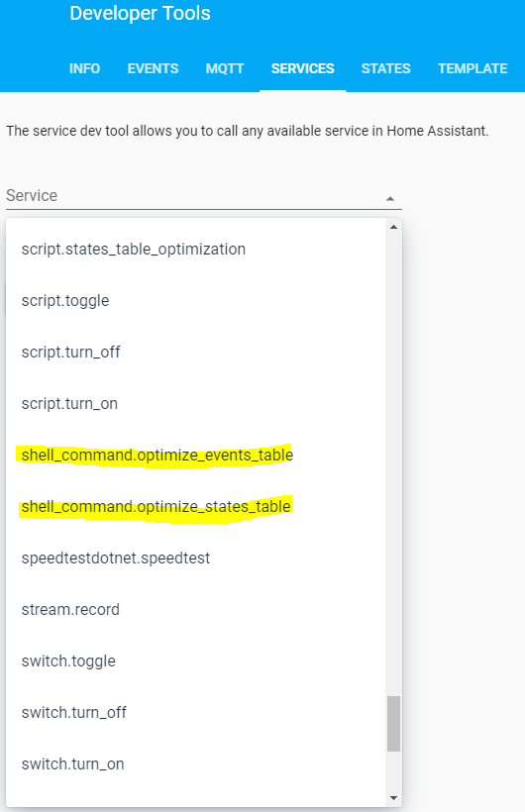Pick script.turn_off in the list

click(195, 353)
